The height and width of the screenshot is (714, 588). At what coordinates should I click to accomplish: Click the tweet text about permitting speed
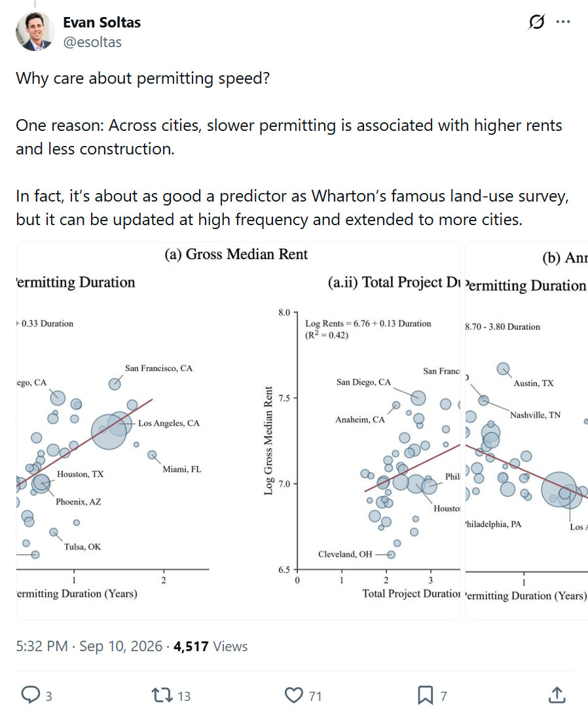coord(292,149)
